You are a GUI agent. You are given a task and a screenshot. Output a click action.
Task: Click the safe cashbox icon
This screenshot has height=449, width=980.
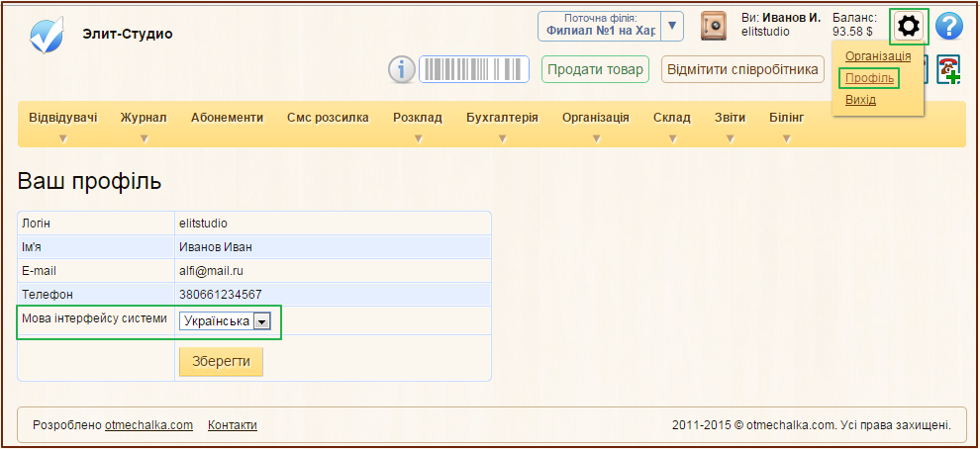point(713,27)
